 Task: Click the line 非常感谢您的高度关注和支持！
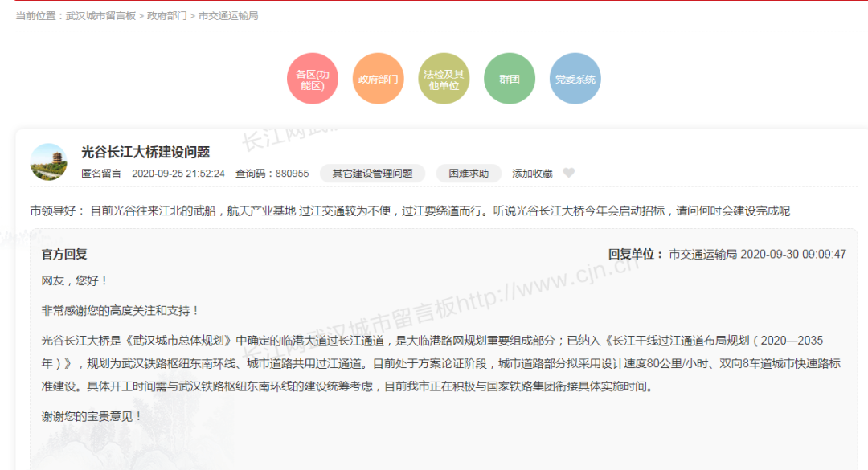tap(120, 311)
